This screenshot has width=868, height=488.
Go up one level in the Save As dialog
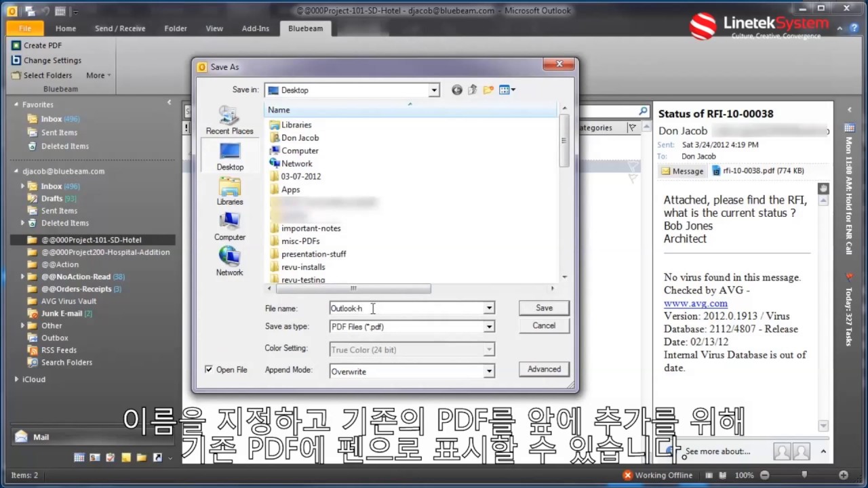(473, 89)
